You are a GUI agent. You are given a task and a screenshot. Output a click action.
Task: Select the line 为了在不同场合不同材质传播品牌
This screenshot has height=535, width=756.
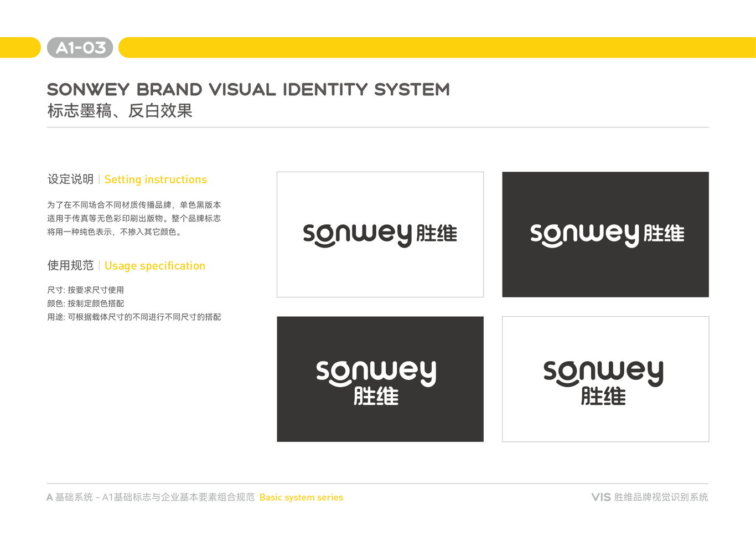click(x=134, y=205)
